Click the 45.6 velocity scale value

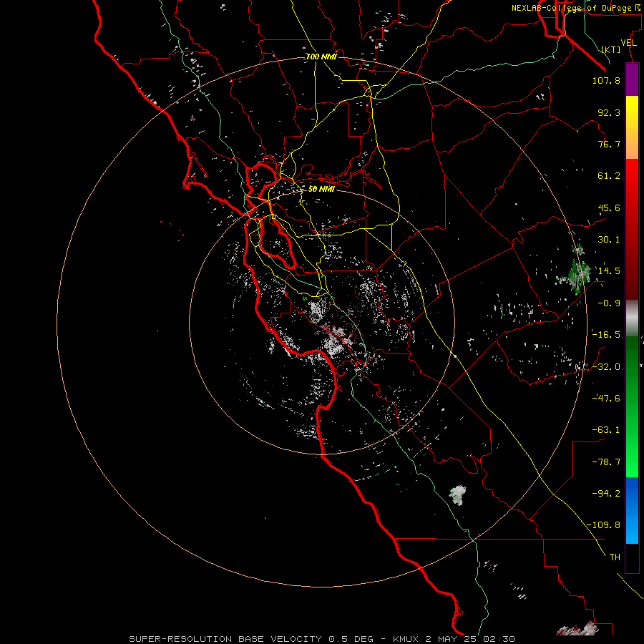[x=609, y=208]
